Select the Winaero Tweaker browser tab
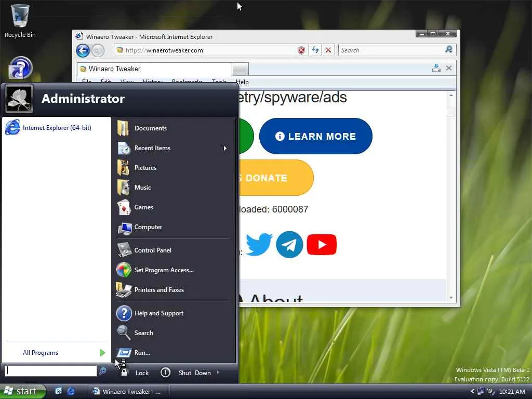This screenshot has height=399, width=532. click(154, 69)
